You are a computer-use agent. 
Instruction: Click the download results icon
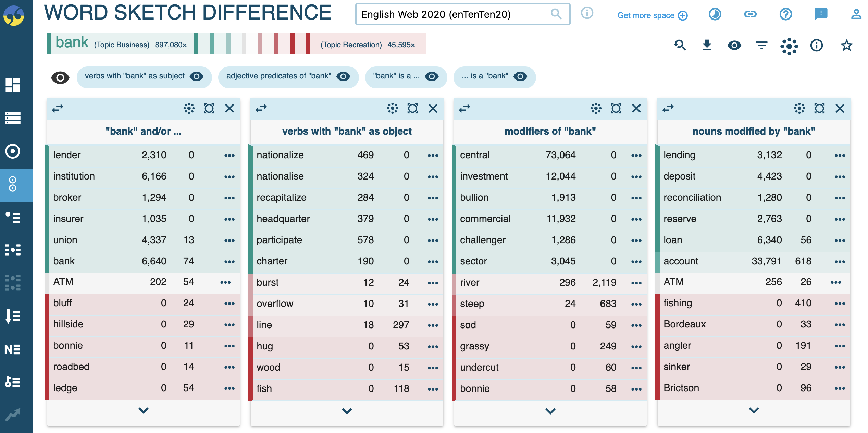(707, 45)
